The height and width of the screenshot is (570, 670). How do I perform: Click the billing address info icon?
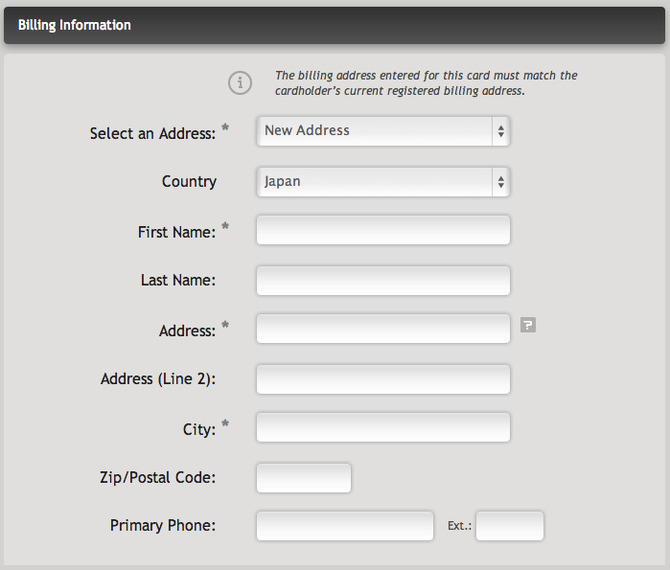pyautogui.click(x=240, y=83)
